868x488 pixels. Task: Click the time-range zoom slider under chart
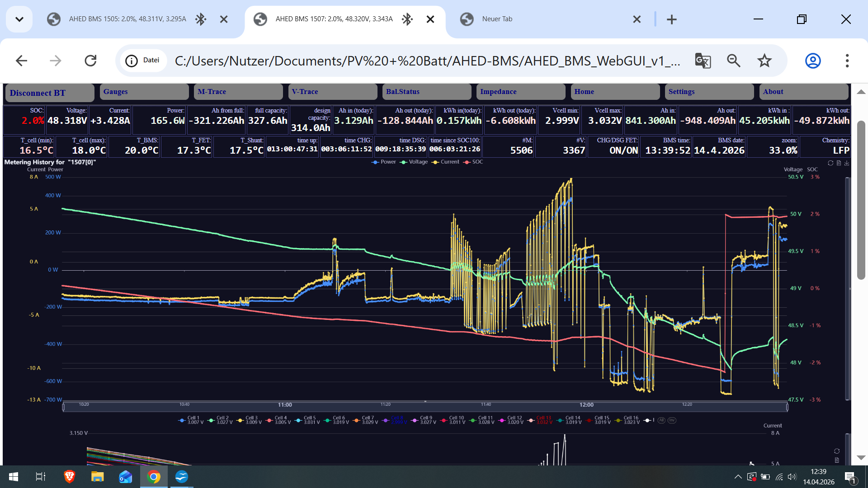click(x=425, y=407)
